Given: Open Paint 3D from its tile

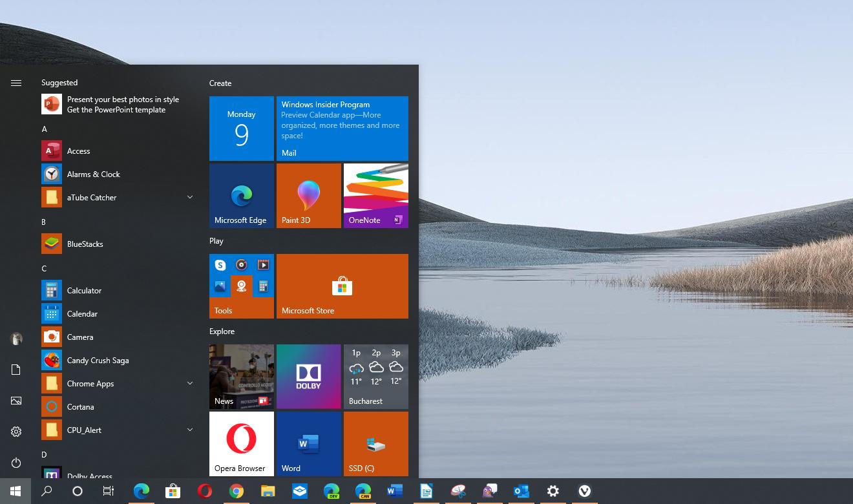Looking at the screenshot, I should click(x=308, y=195).
